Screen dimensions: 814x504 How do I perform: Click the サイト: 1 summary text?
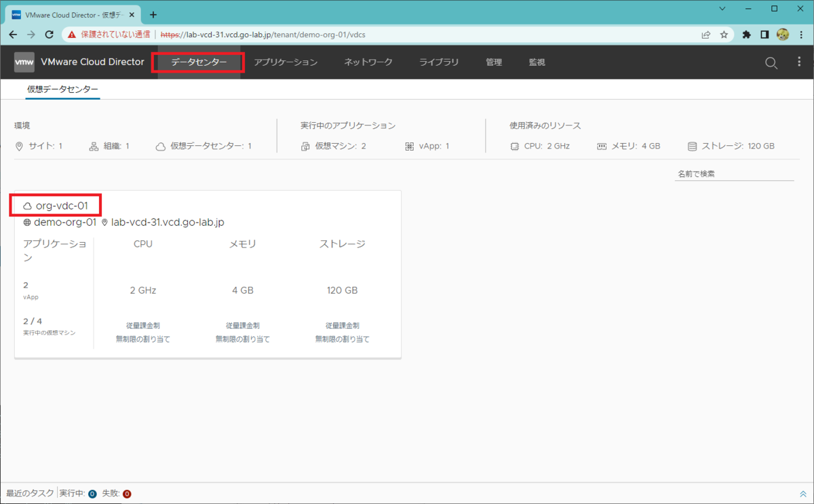[x=45, y=146]
